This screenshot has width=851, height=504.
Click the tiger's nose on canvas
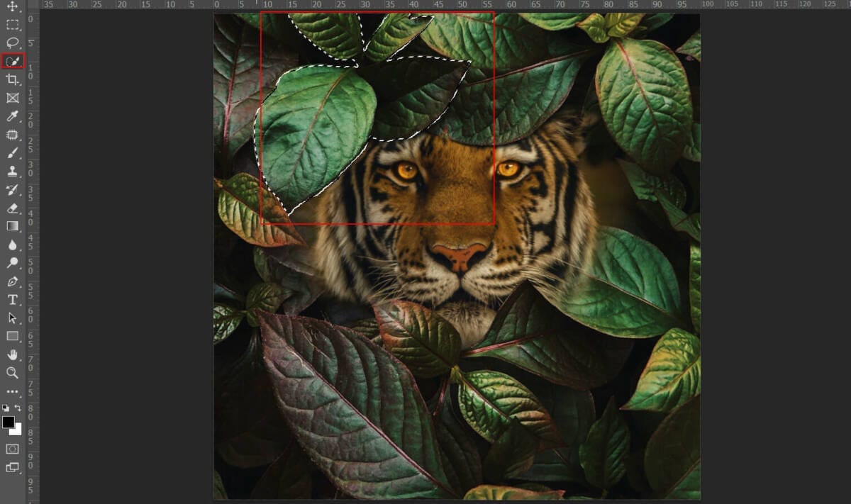click(x=460, y=254)
